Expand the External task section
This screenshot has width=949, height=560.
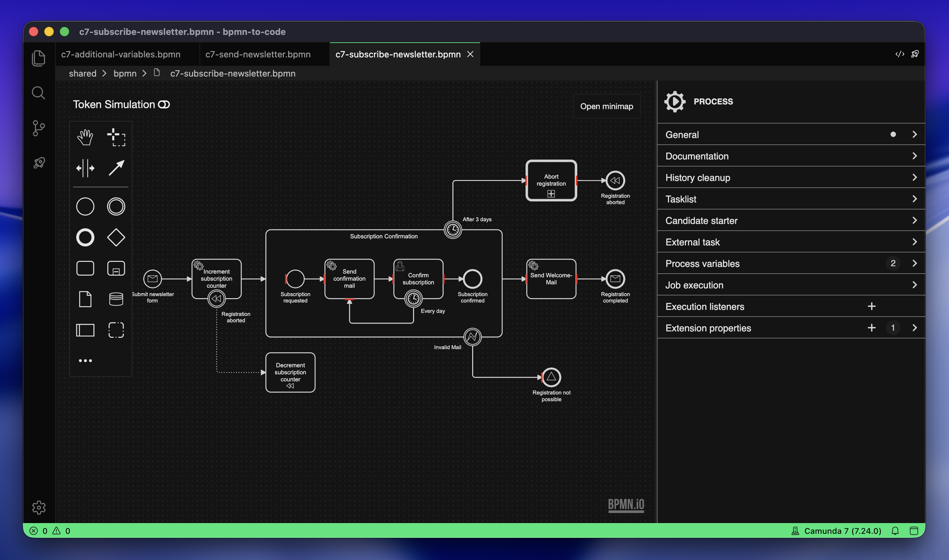pos(791,242)
